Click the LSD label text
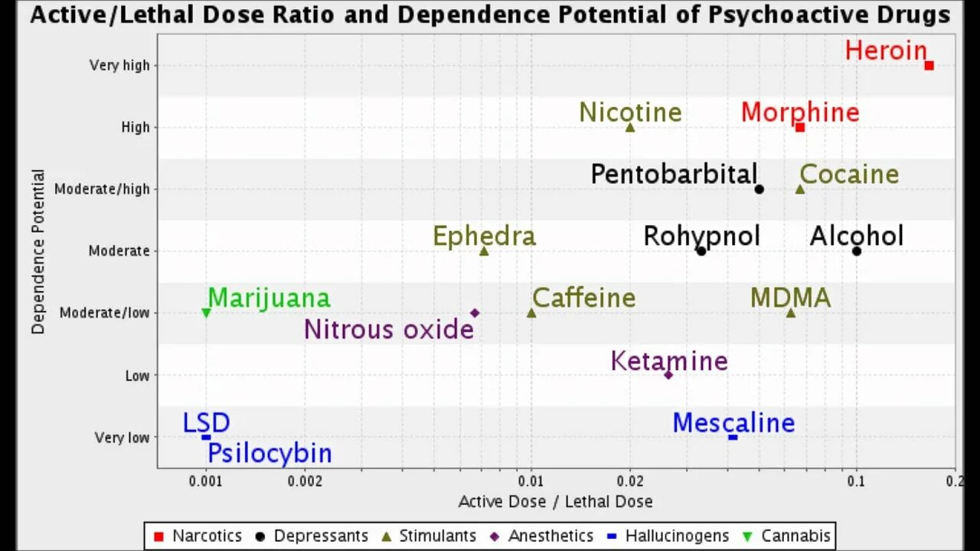Image resolution: width=980 pixels, height=551 pixels. 206,423
